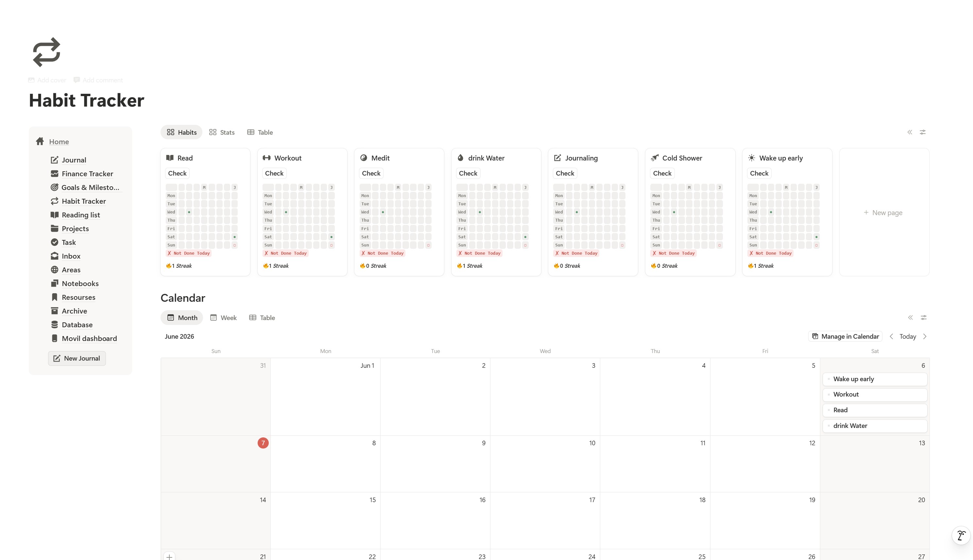
Task: Click the book icon on Read card
Action: [x=170, y=158]
